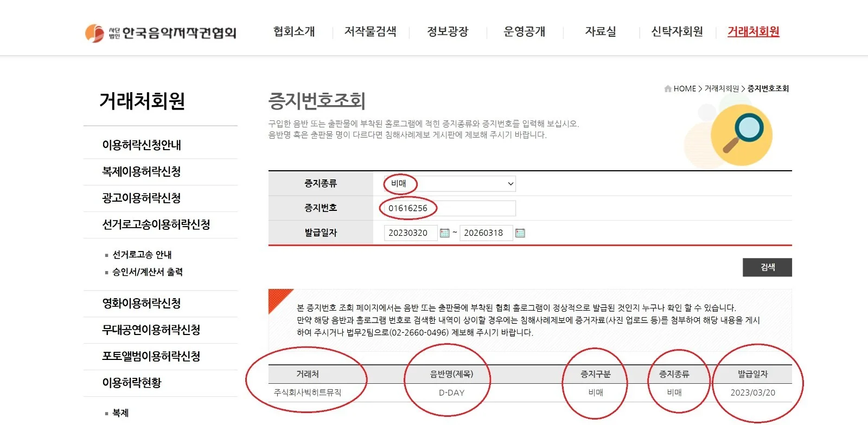This screenshot has height=425, width=868.
Task: Click the start date field 20230320
Action: pyautogui.click(x=411, y=233)
